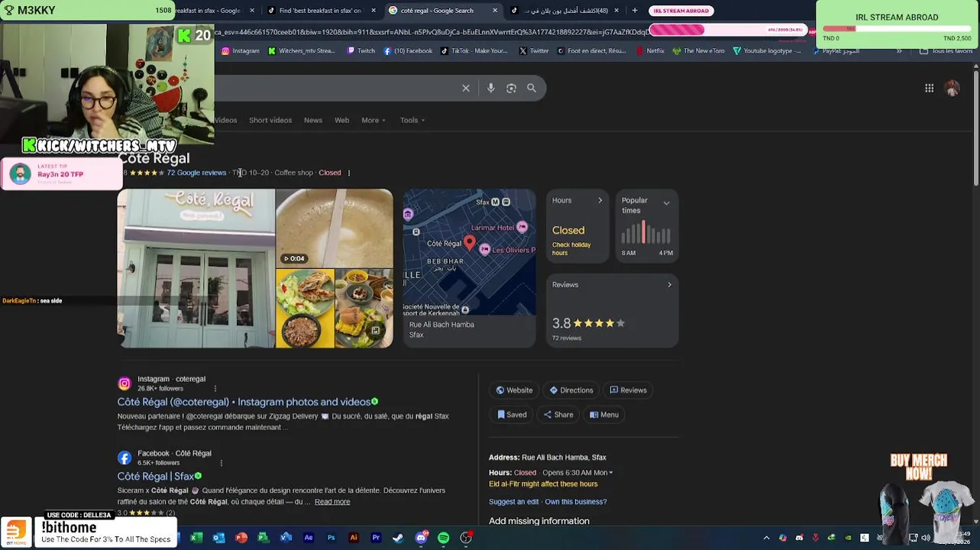
Task: View image gallery icon on food photo
Action: click(375, 331)
